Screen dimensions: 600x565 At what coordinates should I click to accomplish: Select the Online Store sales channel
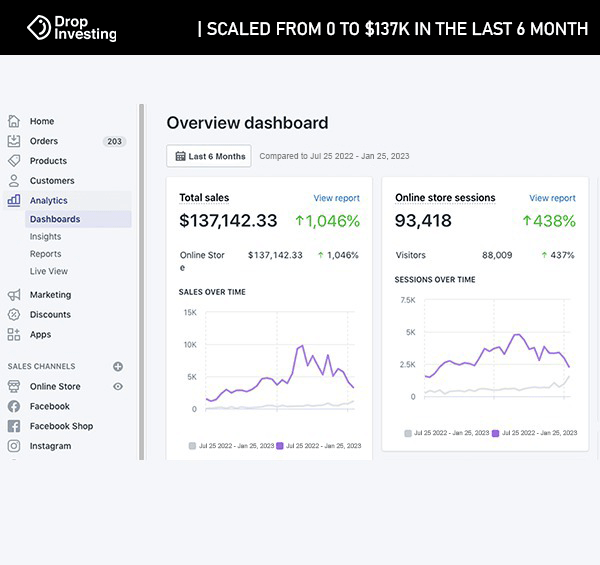coord(55,386)
